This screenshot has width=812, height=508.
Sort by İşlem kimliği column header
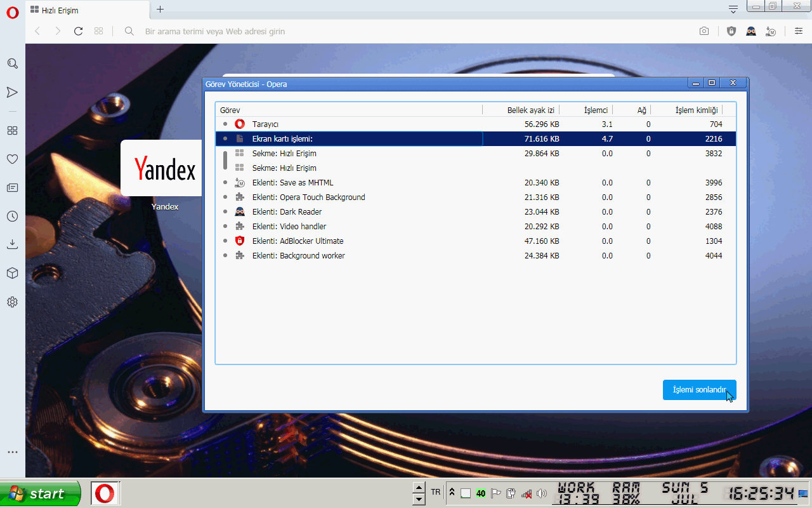click(687, 110)
